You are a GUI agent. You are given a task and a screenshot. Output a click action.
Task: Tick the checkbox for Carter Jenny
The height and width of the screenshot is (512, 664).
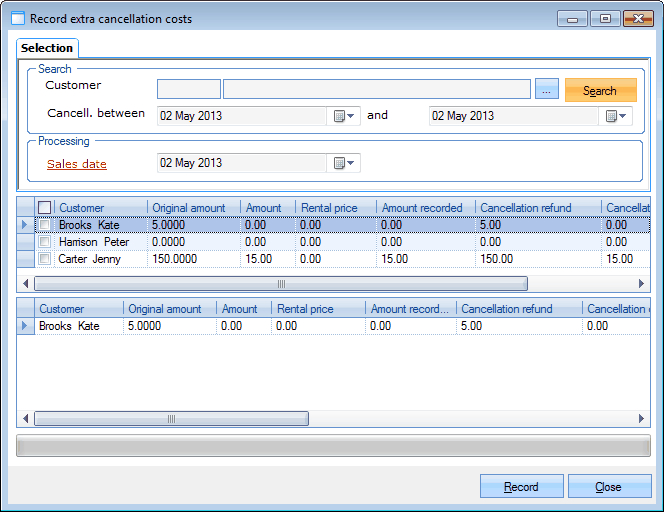click(x=44, y=259)
